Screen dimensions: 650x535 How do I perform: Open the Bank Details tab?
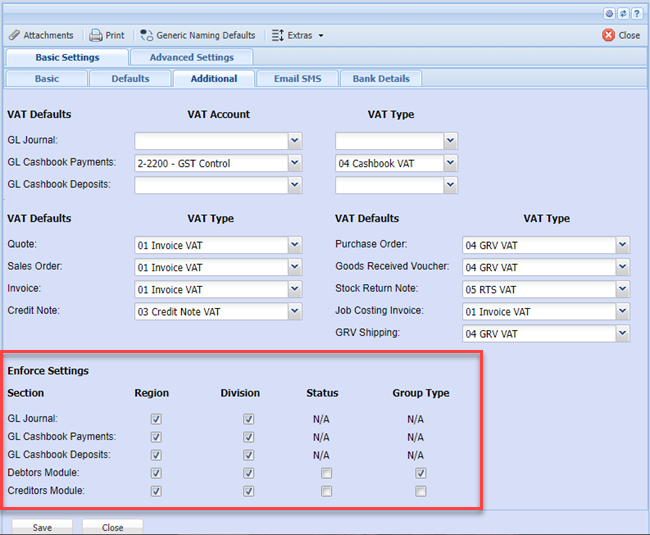tap(381, 78)
